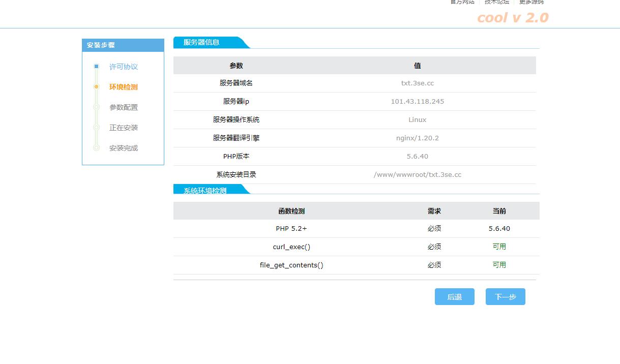Click the 服务器信息 section tab header
The height and width of the screenshot is (364, 620).
tap(201, 42)
